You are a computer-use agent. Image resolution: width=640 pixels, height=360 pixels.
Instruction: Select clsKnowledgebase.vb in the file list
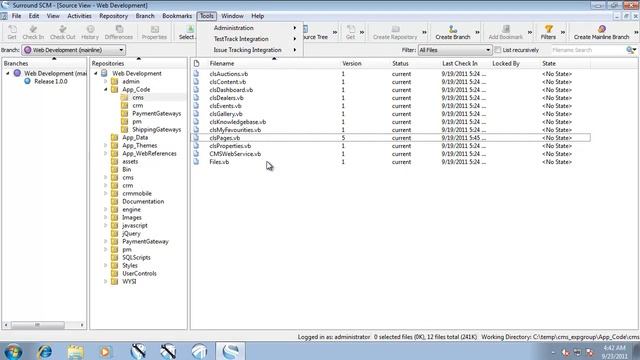click(238, 122)
